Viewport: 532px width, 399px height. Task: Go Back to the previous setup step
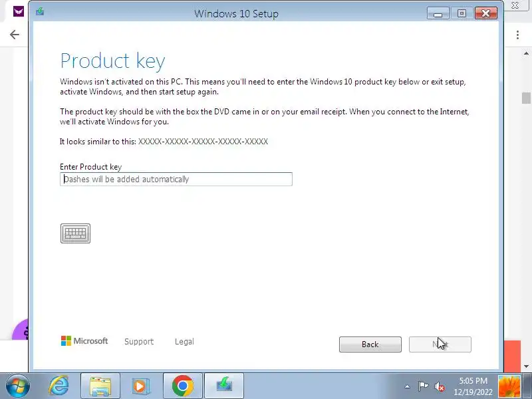point(370,344)
